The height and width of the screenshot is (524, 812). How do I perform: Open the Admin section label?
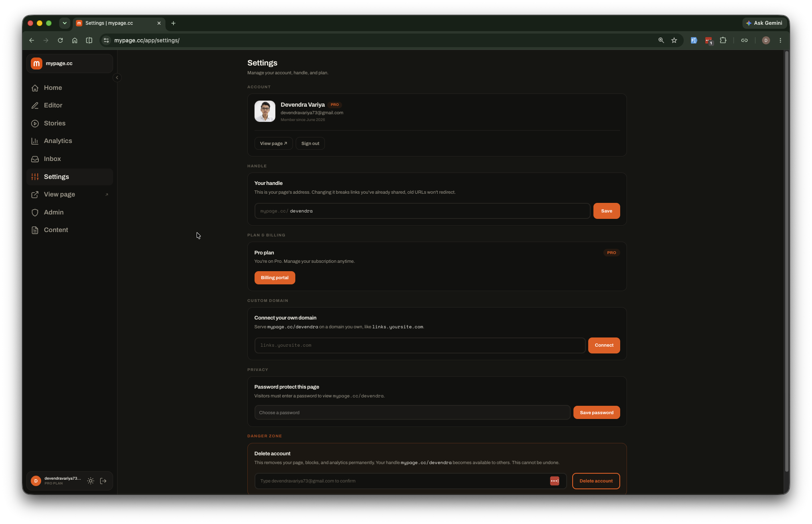click(x=54, y=212)
